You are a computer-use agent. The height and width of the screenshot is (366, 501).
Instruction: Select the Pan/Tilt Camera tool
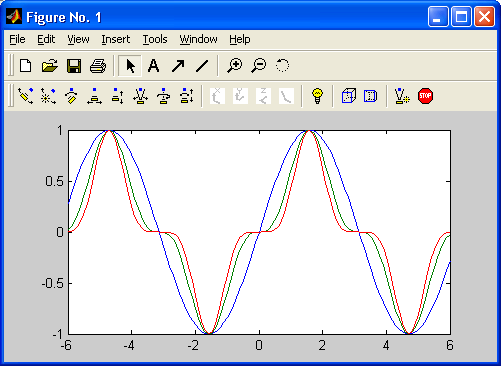pyautogui.click(x=71, y=96)
